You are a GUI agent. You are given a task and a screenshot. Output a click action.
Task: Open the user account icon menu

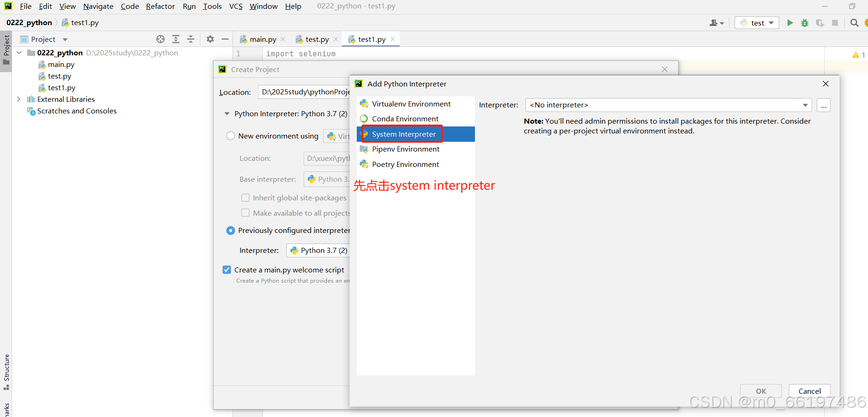click(x=716, y=23)
